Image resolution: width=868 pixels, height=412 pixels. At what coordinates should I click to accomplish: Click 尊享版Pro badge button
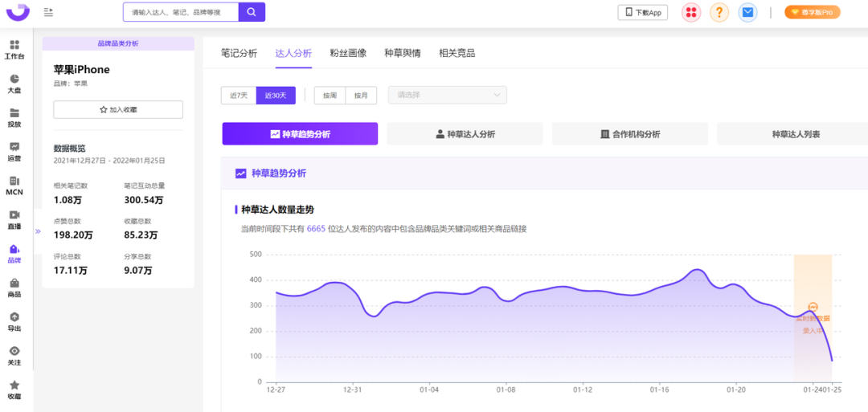812,12
